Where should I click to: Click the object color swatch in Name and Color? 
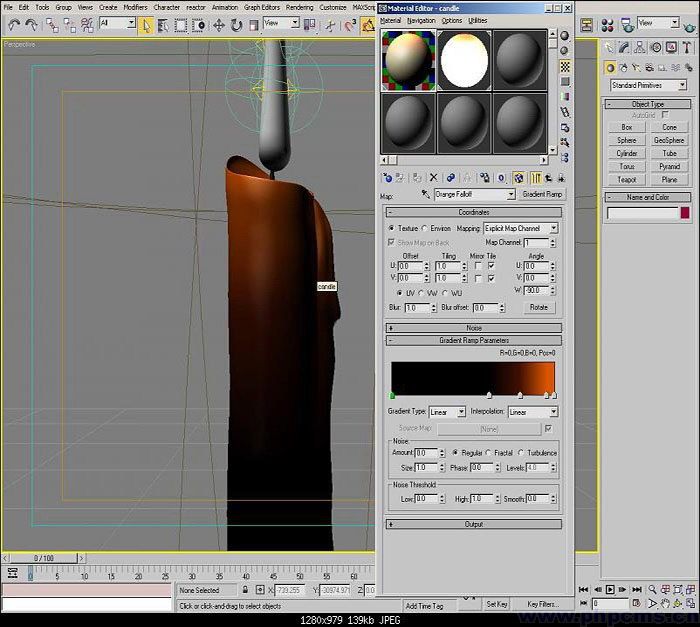coord(685,213)
